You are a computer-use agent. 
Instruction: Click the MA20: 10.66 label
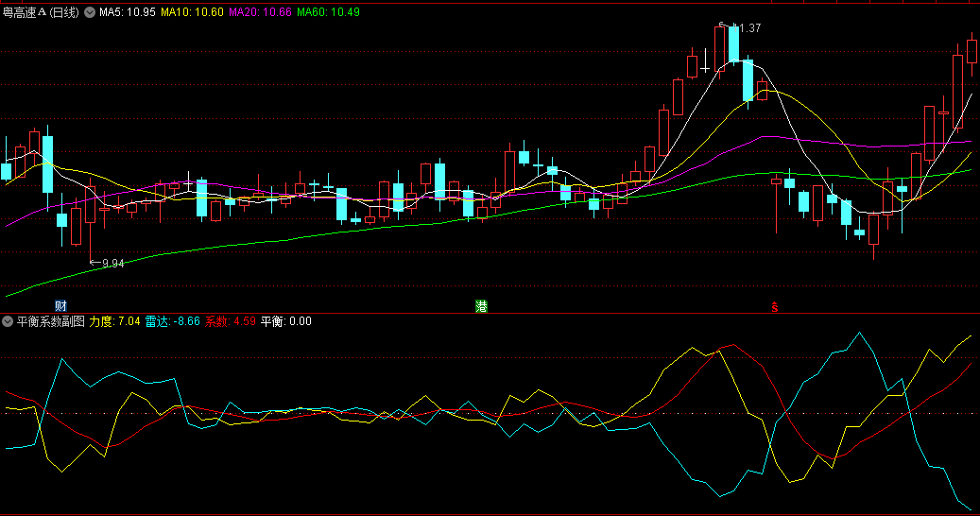pyautogui.click(x=260, y=12)
